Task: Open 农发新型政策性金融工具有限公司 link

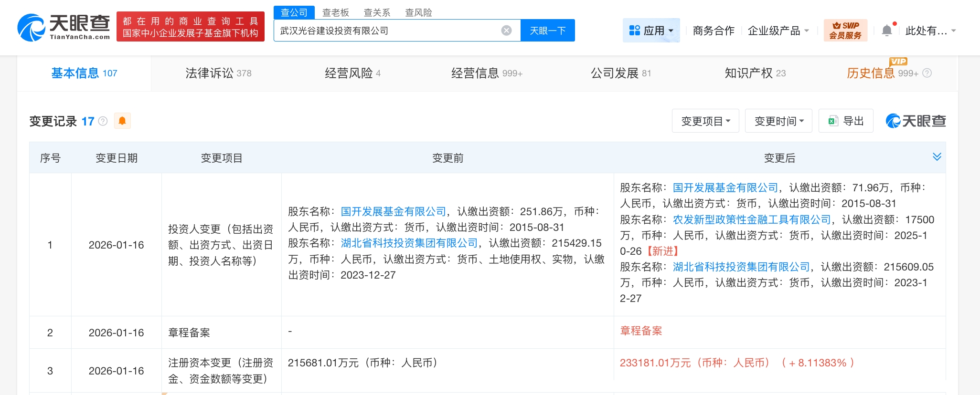Action: tap(752, 219)
